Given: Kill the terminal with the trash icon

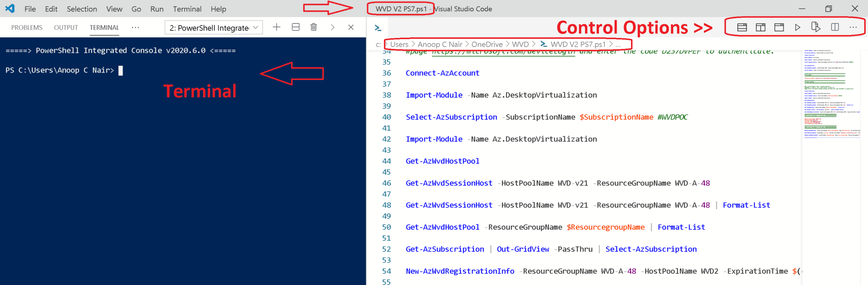Looking at the screenshot, I should point(314,27).
